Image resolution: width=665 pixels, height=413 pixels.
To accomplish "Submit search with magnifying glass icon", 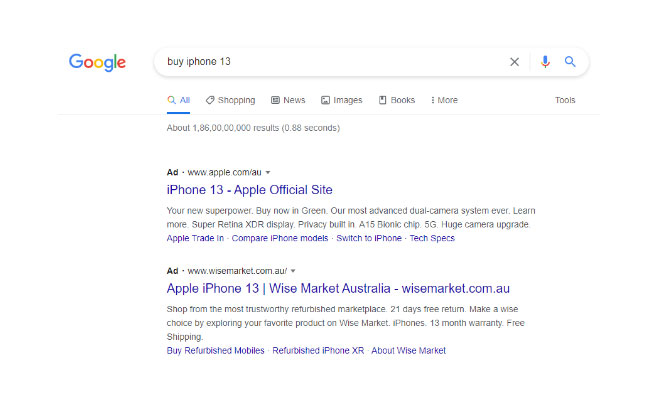I will [x=570, y=62].
